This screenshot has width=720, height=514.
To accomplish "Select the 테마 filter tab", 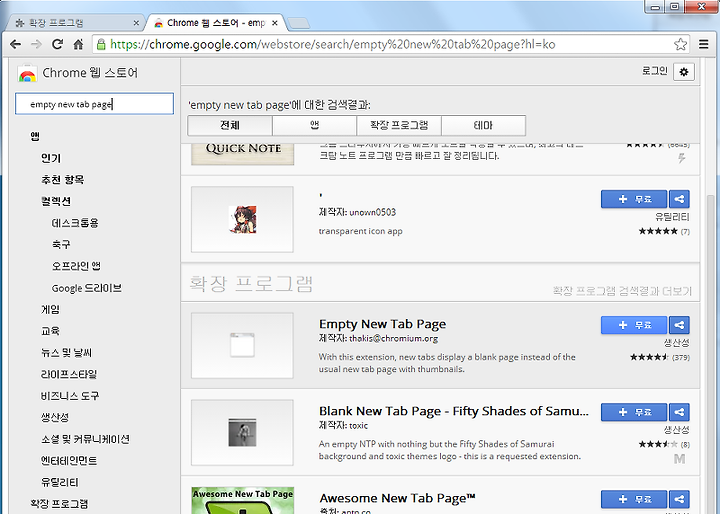I will pyautogui.click(x=483, y=125).
